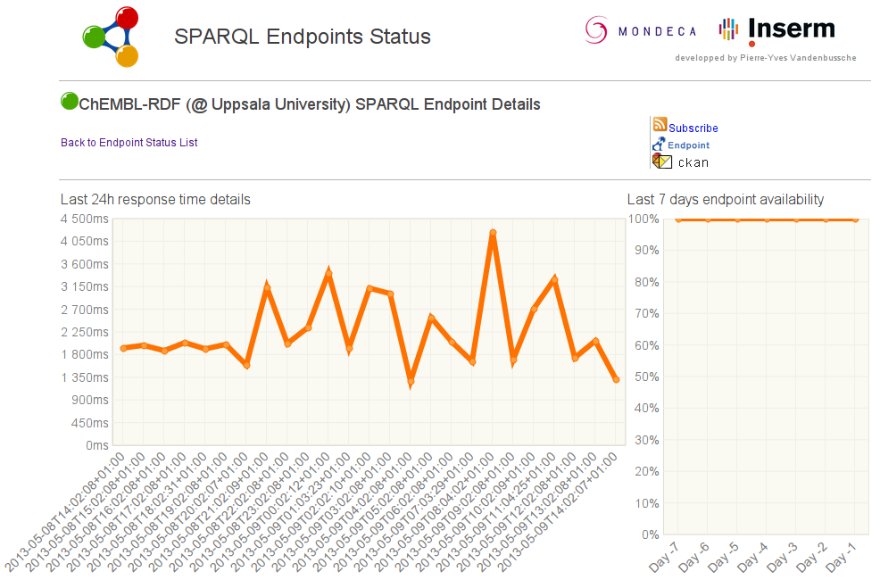Click the ckan text label
The height and width of the screenshot is (588, 880).
pos(693,162)
